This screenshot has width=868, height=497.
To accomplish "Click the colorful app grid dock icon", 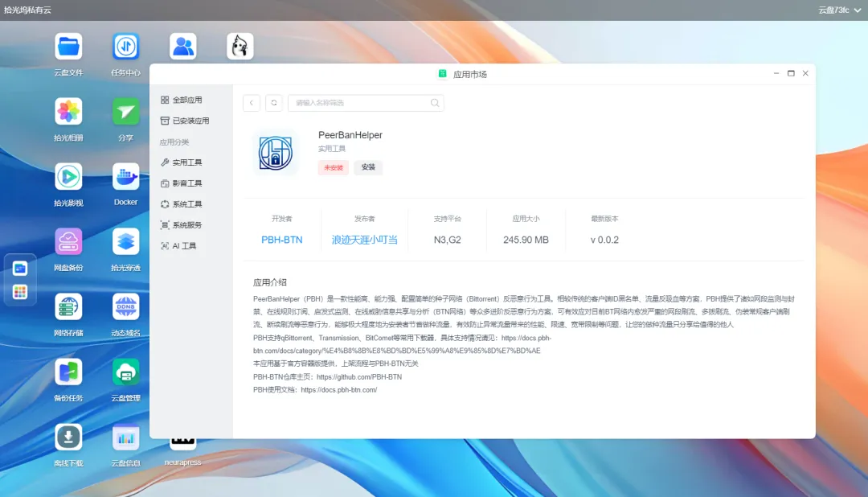I will (20, 292).
